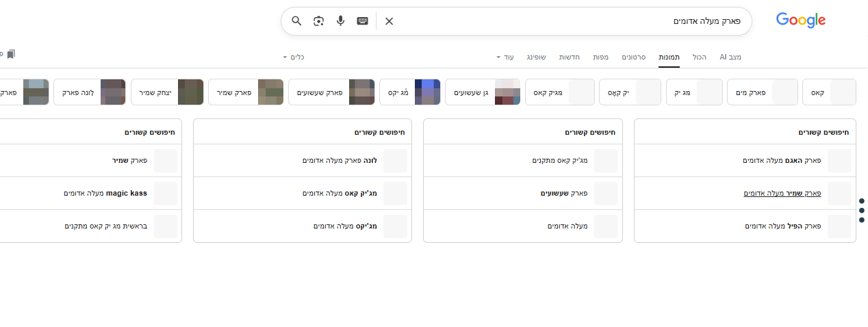Open the מפות maps tab
The height and width of the screenshot is (327, 868).
[x=600, y=57]
